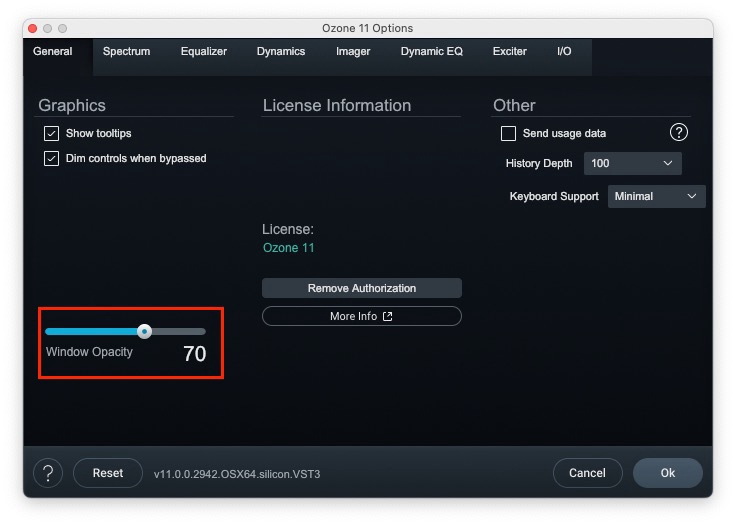
Task: Click the help icon beside Send usage data
Action: [x=678, y=132]
